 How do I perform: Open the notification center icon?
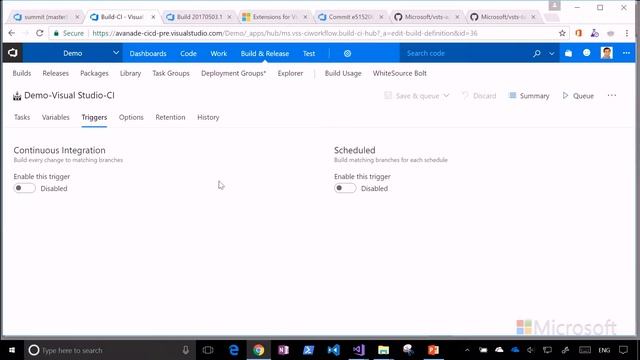623,350
